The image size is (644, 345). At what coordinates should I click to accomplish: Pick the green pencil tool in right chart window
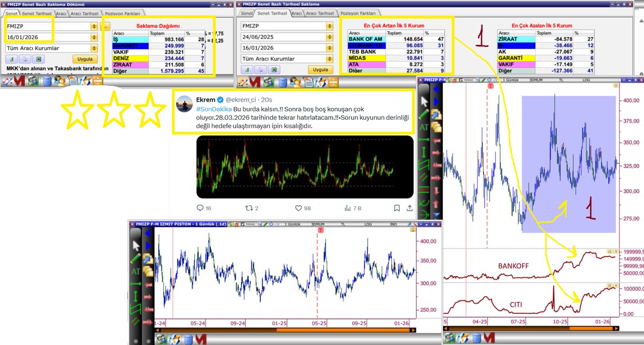coord(424,114)
